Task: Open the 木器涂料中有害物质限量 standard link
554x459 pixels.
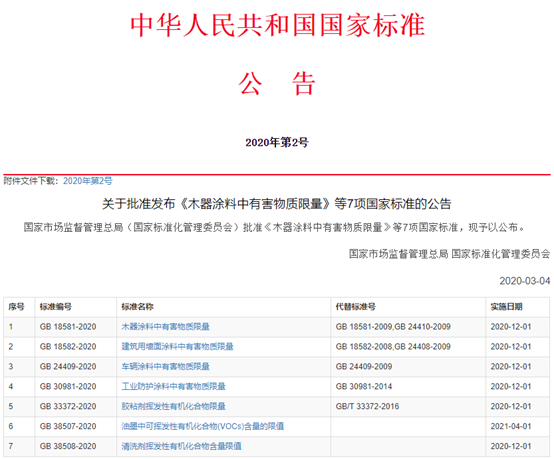Action: coord(165,326)
